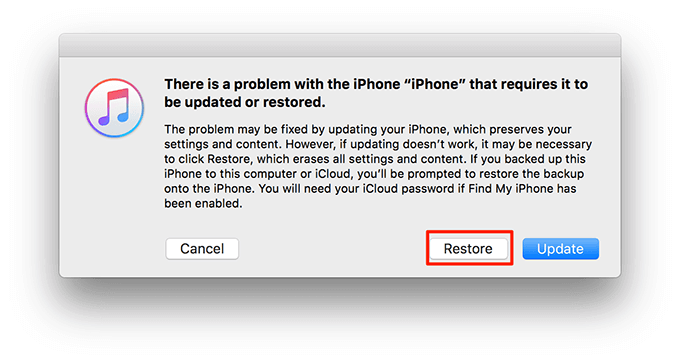Screen dimensions: 680x362
Task: Click the phrase "been enabled." ending the paragraph
Action: coord(203,203)
